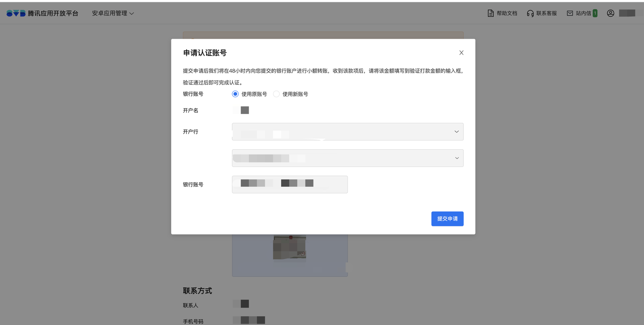The image size is (644, 325).
Task: Contact support via 联系客服
Action: 542,13
